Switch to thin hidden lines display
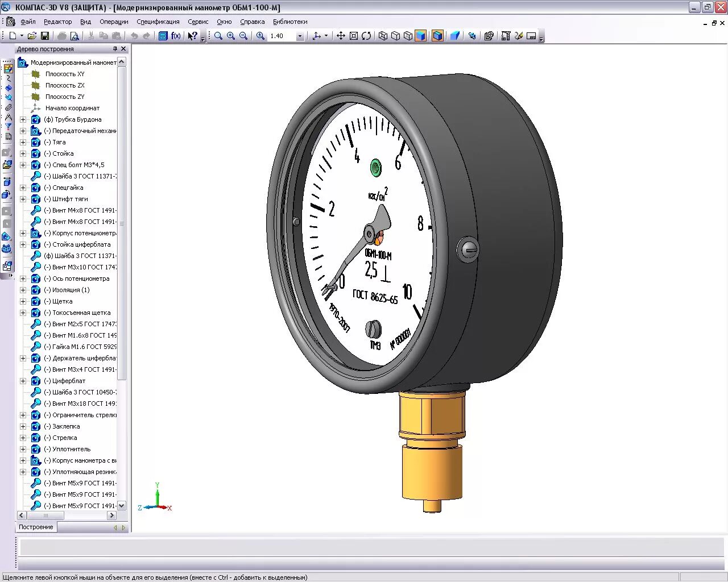 point(408,36)
